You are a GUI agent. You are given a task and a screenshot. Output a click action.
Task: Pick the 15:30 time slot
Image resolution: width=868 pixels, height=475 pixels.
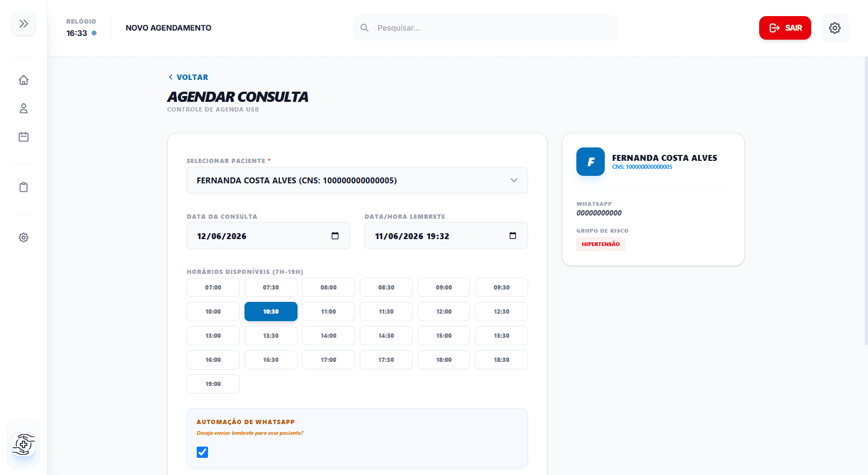pyautogui.click(x=502, y=336)
